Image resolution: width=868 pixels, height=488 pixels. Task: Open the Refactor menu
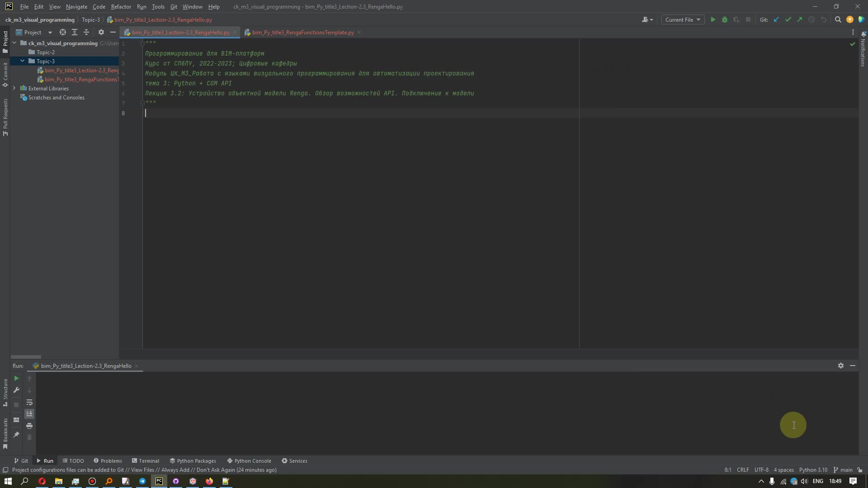point(121,7)
